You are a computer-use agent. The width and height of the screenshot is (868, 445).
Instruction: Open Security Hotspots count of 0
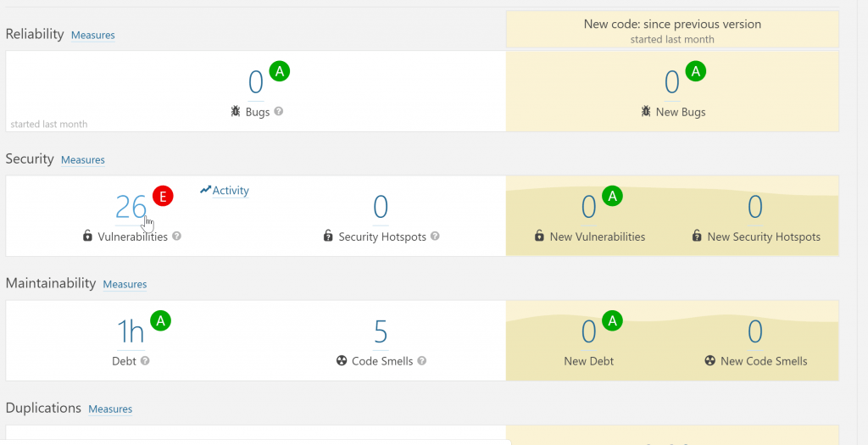381,207
